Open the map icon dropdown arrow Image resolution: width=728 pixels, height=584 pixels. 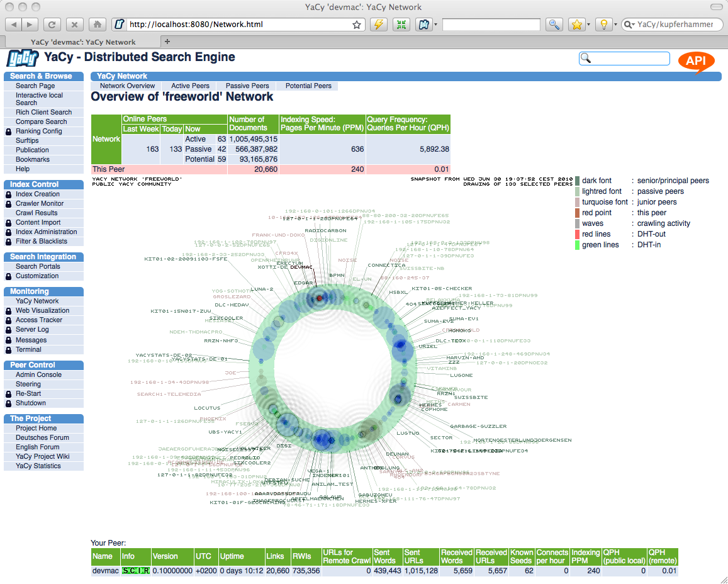pyautogui.click(x=435, y=25)
